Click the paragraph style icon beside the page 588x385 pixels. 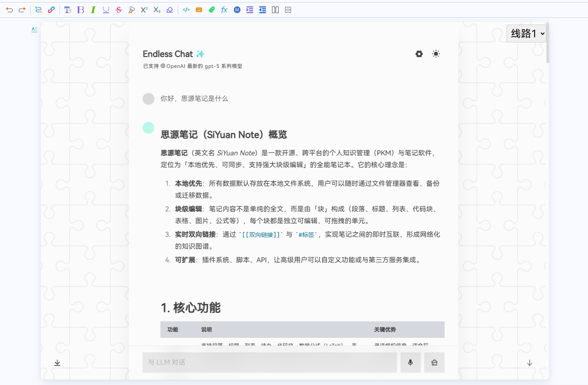pos(34,30)
